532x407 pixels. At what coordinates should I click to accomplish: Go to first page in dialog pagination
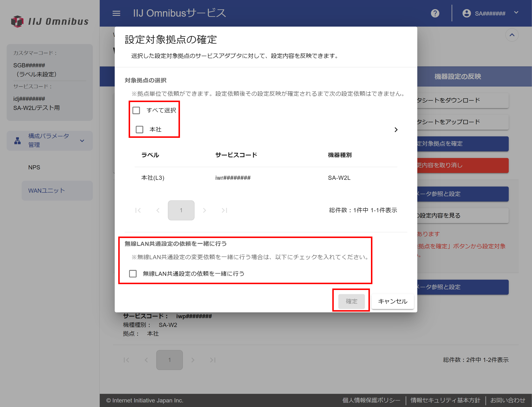[138, 210]
